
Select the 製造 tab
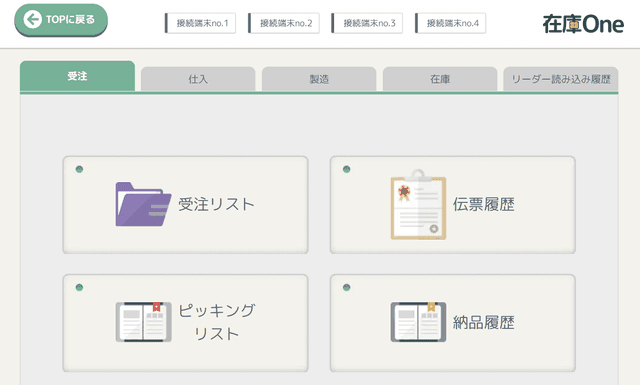click(319, 79)
